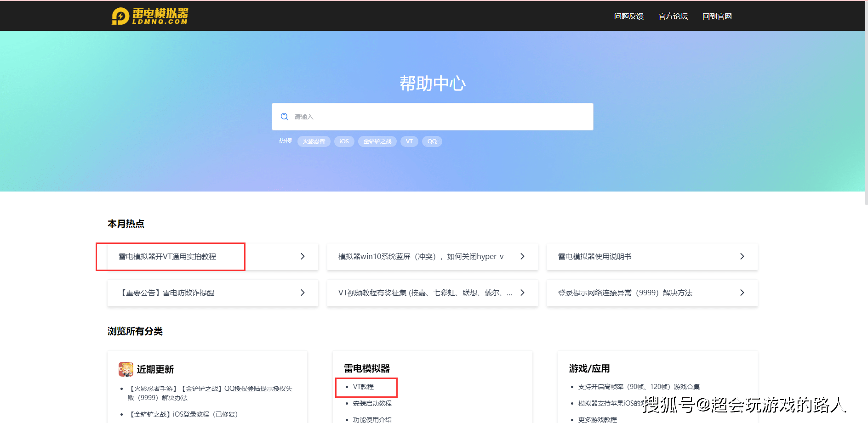The width and height of the screenshot is (868, 423).
Task: Click the 近期更新 category icon
Action: click(x=126, y=369)
